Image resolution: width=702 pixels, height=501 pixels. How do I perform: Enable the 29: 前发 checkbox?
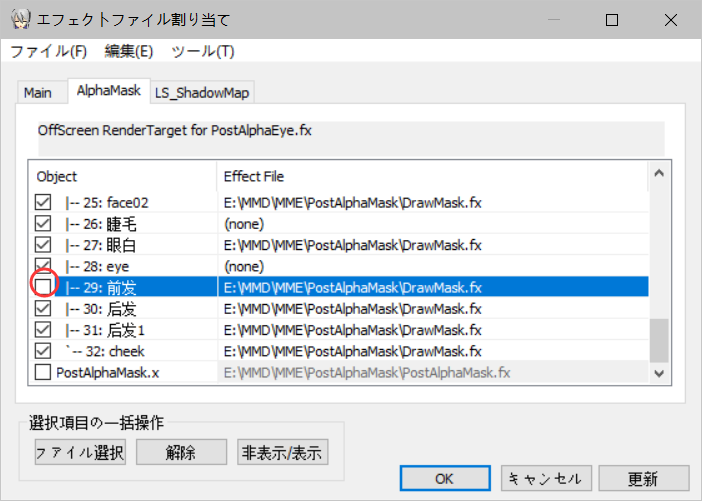(x=43, y=287)
